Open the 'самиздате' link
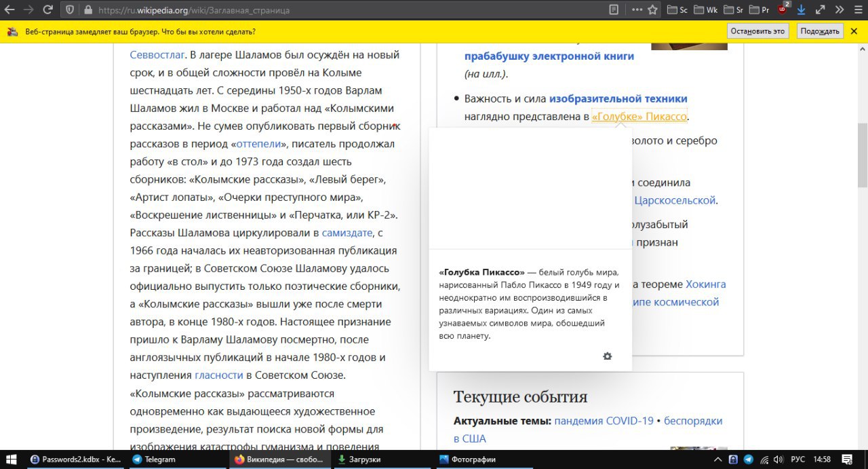This screenshot has width=868, height=469. pyautogui.click(x=347, y=233)
